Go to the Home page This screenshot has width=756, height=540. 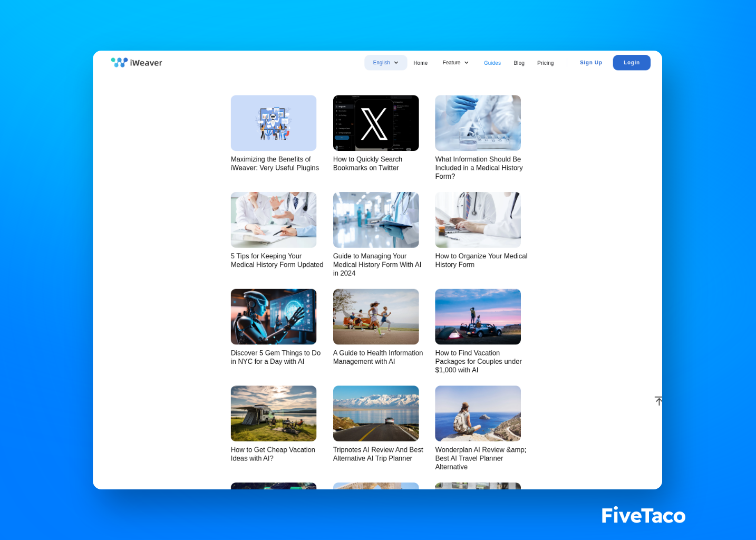point(420,63)
